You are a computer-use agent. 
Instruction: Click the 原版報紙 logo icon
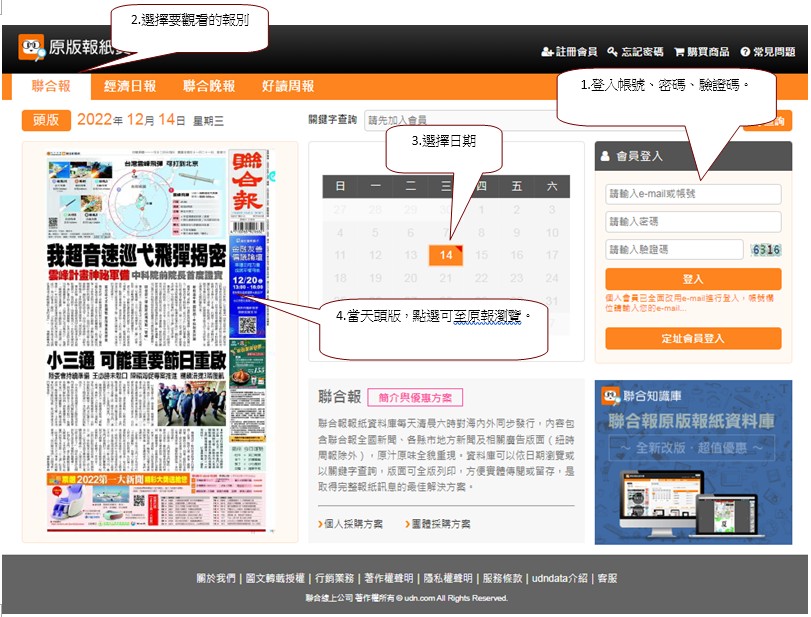pyautogui.click(x=31, y=47)
